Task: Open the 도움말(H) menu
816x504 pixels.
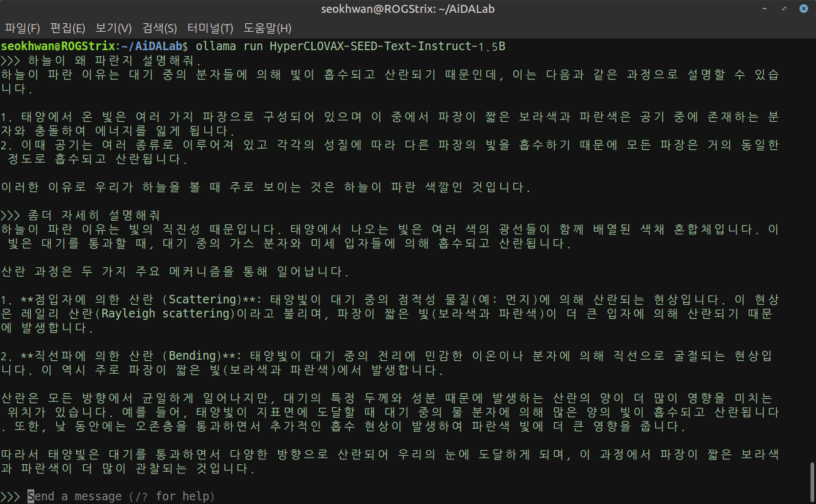Action: point(267,28)
